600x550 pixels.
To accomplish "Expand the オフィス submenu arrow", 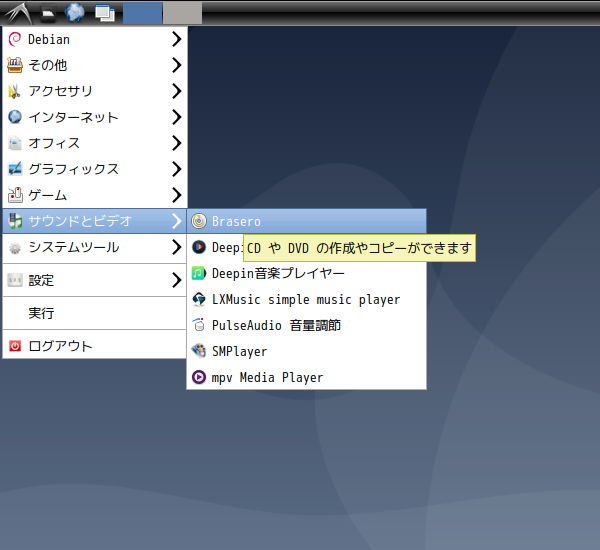I will [176, 143].
